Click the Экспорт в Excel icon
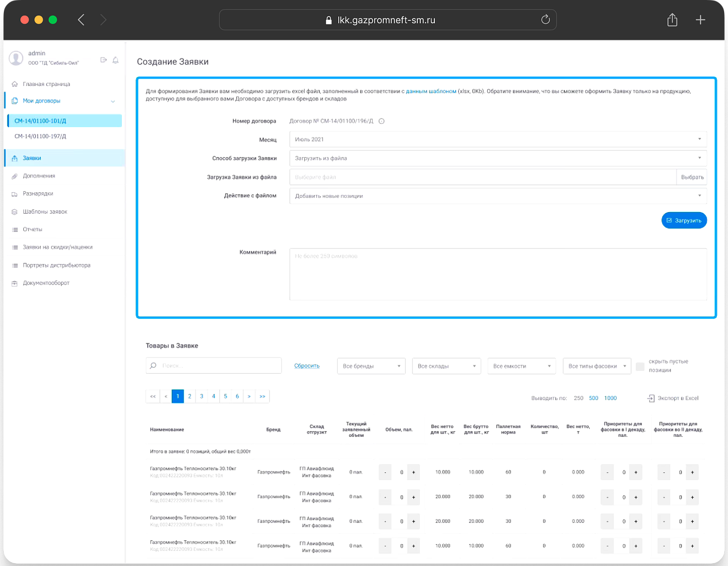Image resolution: width=728 pixels, height=566 pixels. [651, 398]
